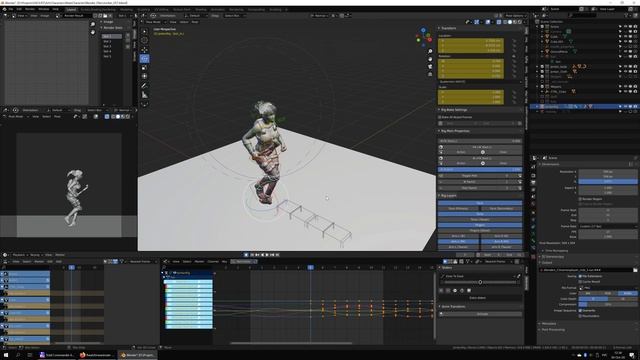This screenshot has height=360, width=640.
Task: Switch viewport to rendered shading
Action: pyautogui.click(x=520, y=22)
